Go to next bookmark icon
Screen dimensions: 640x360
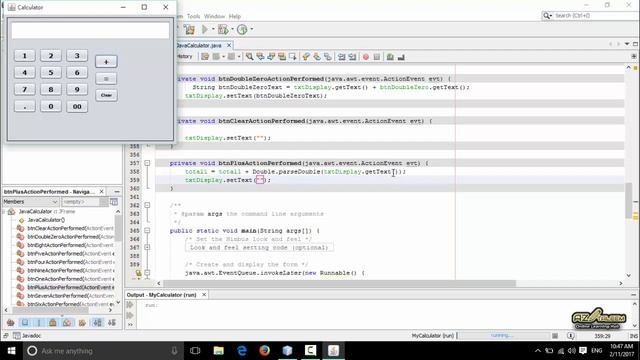point(317,57)
